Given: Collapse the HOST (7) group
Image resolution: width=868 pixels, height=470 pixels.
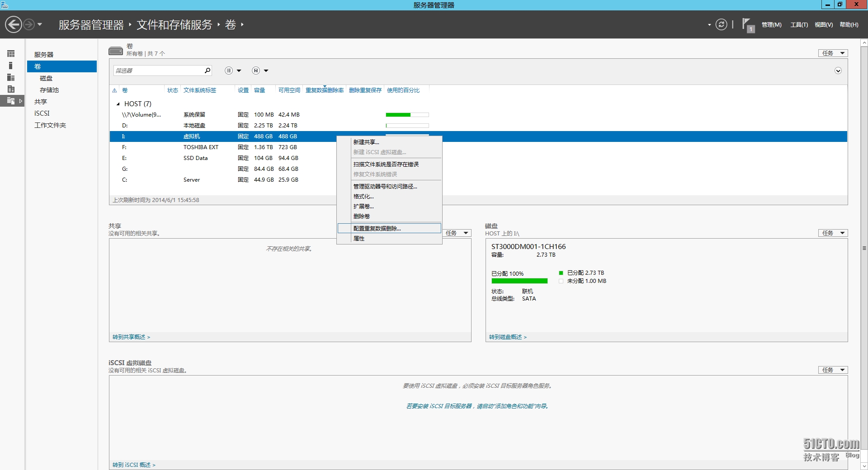Looking at the screenshot, I should 118,104.
